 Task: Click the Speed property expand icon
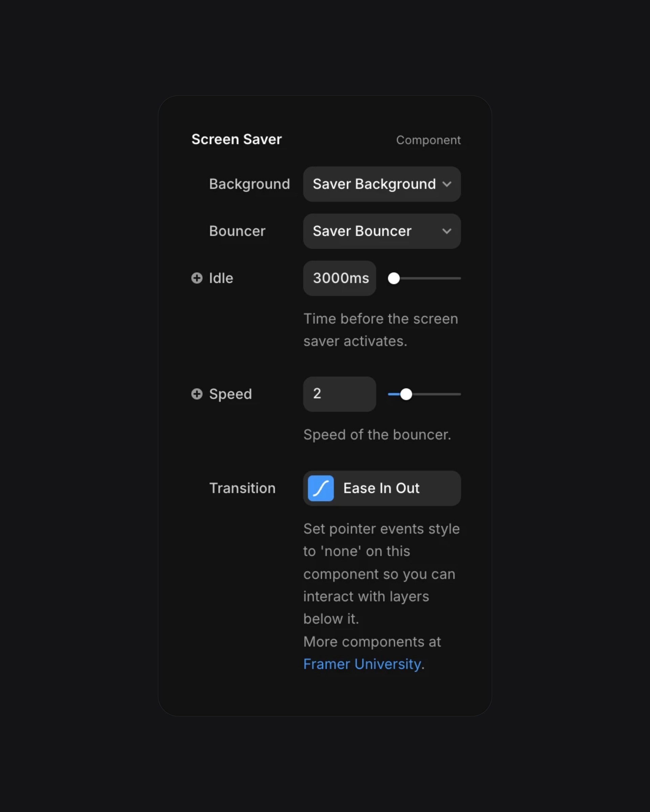(x=196, y=394)
